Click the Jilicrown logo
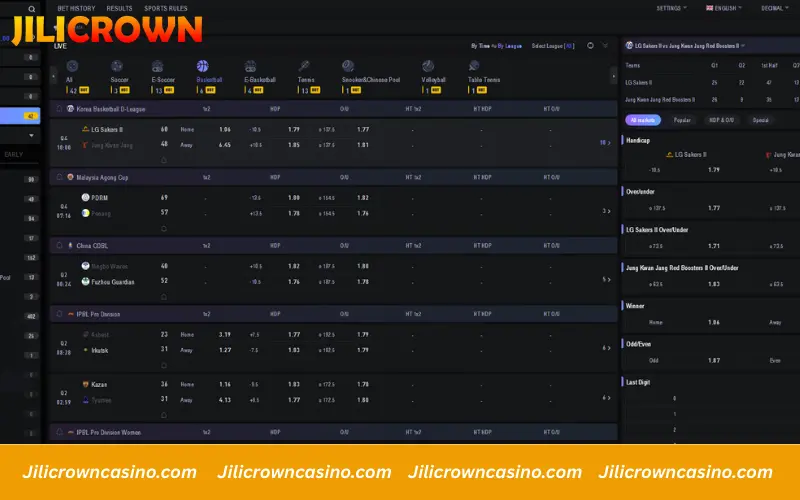The height and width of the screenshot is (500, 800). (107, 30)
